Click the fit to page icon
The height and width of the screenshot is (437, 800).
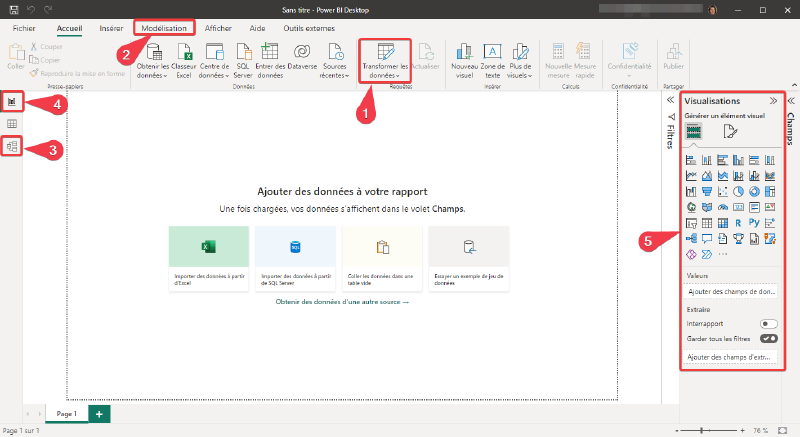783,431
